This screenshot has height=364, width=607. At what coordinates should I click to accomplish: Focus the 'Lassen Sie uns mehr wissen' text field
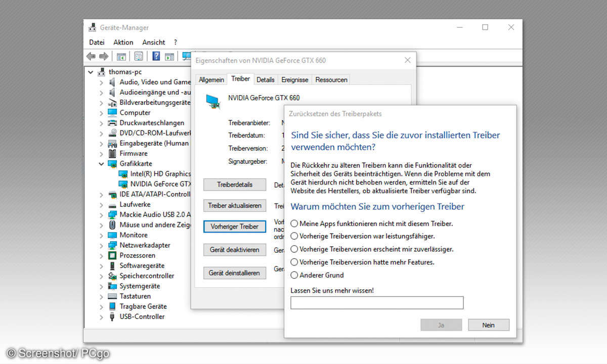377,303
